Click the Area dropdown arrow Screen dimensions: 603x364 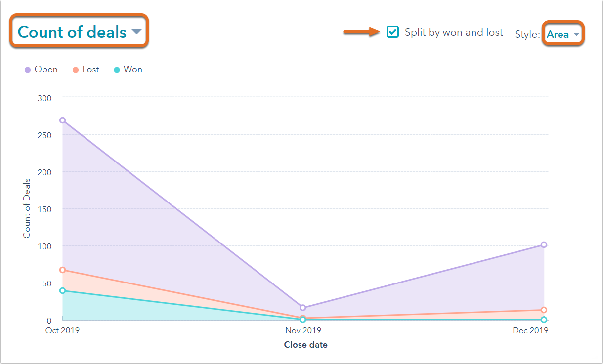point(576,35)
